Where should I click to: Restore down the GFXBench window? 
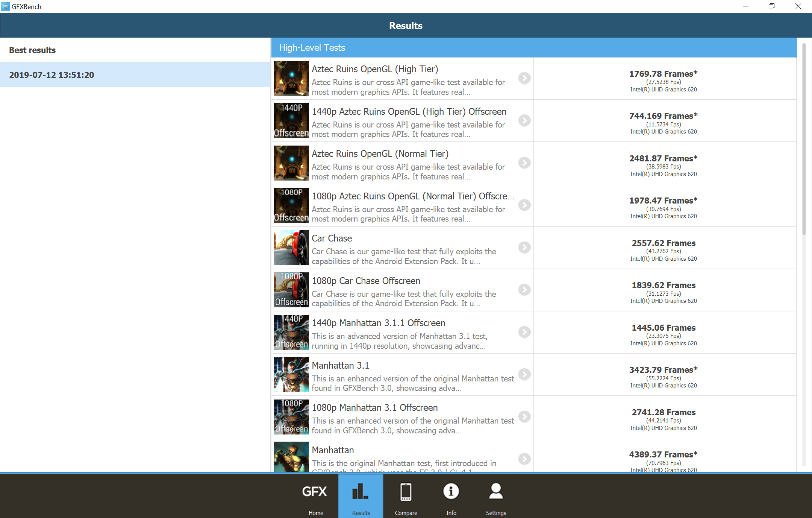[772, 6]
